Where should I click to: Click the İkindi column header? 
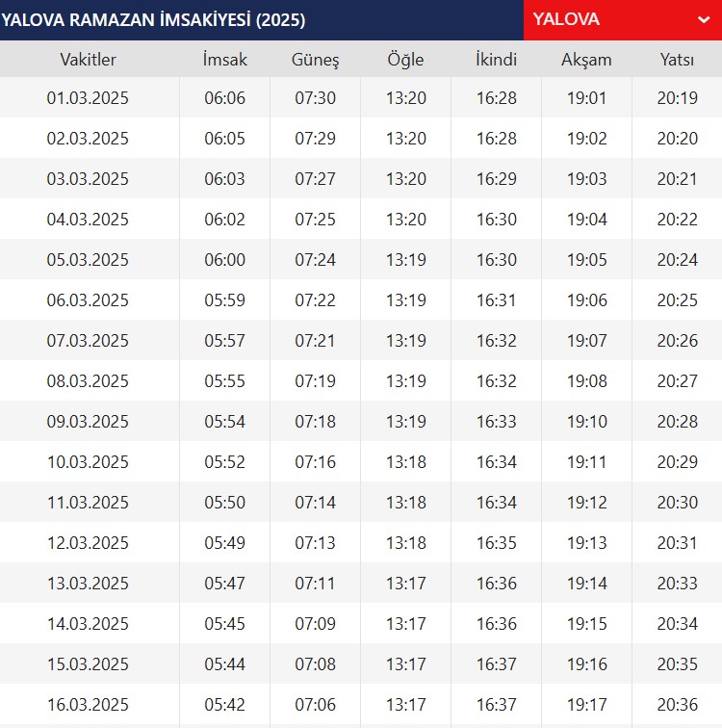tap(496, 60)
